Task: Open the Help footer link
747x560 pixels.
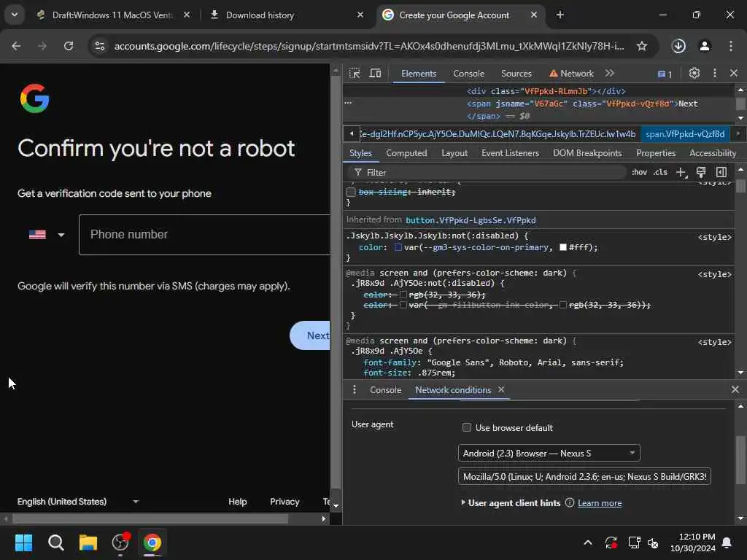Action: (237, 502)
